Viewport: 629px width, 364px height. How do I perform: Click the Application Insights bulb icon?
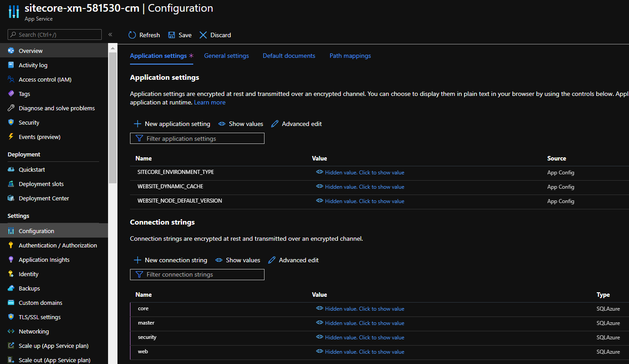[x=11, y=260]
